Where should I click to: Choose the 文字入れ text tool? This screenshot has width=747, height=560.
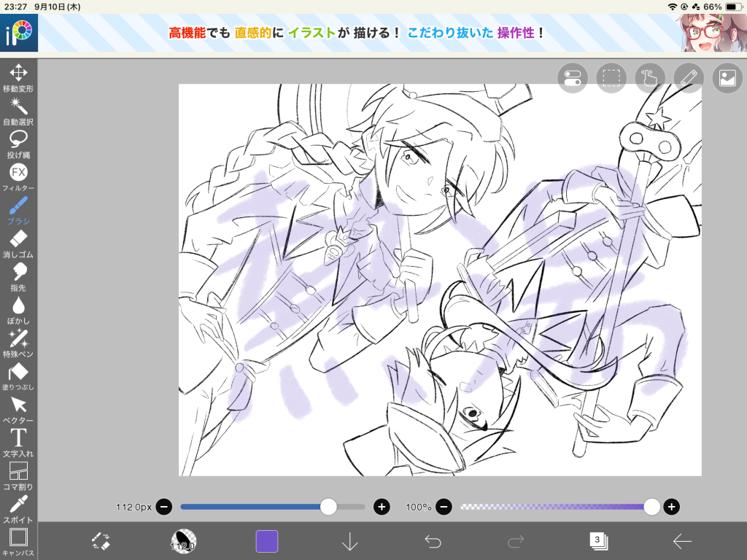pyautogui.click(x=18, y=443)
